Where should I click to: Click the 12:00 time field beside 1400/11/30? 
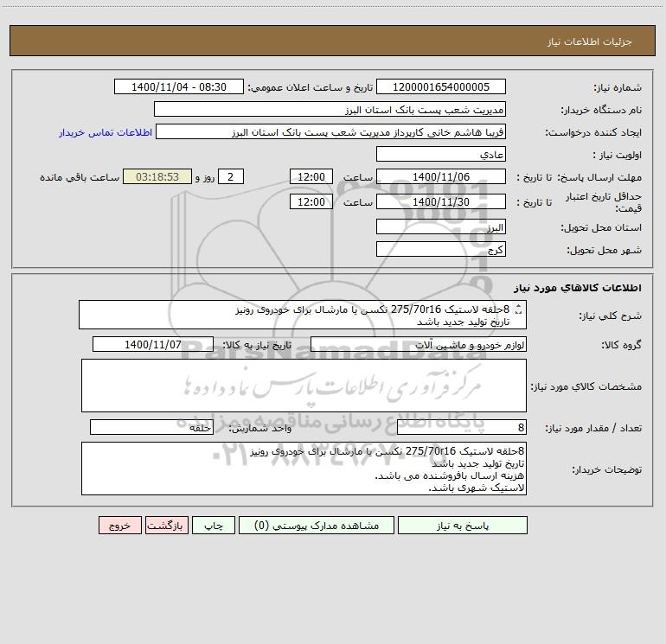pyautogui.click(x=311, y=201)
